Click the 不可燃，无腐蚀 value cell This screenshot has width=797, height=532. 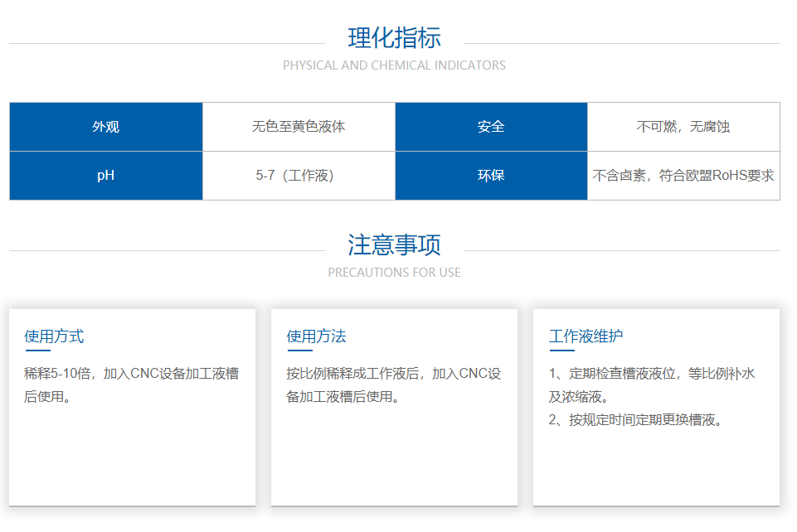tap(683, 127)
